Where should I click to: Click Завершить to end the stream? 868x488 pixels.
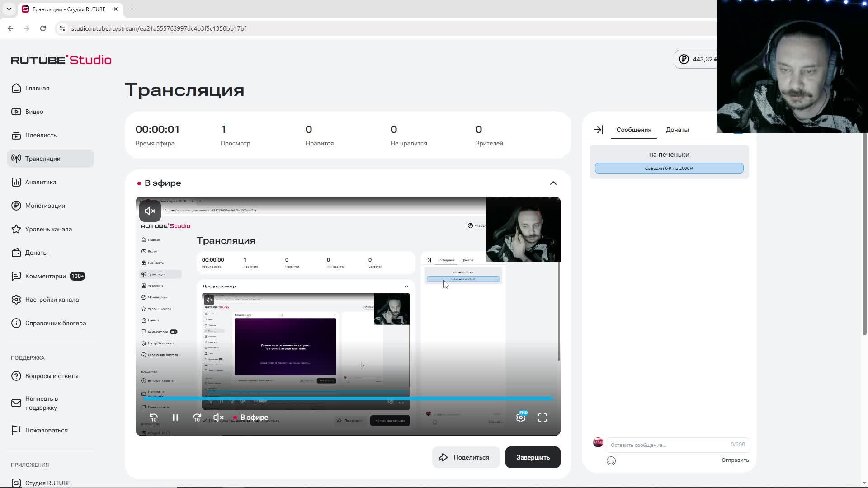click(533, 457)
